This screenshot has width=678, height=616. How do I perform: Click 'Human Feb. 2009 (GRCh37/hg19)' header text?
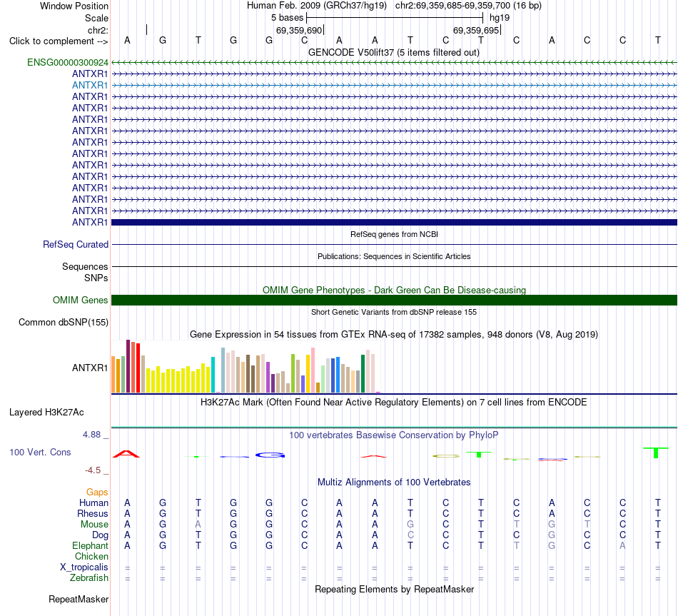pyautogui.click(x=316, y=6)
